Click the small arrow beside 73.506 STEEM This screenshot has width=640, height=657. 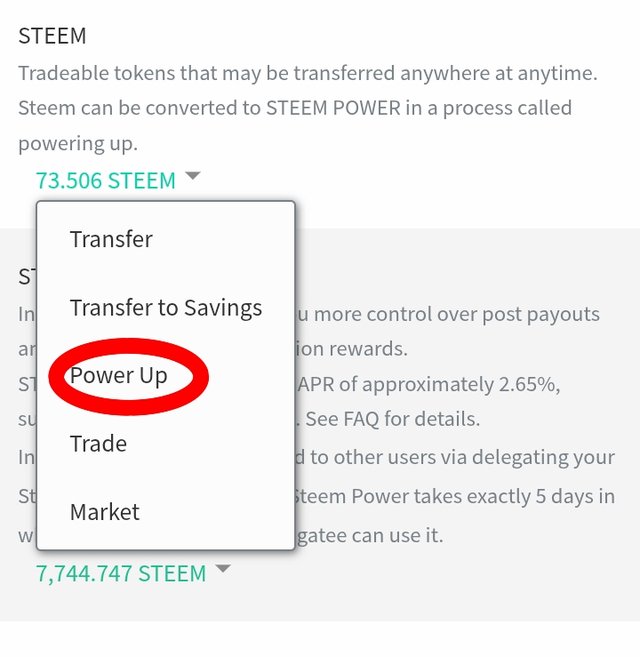pyautogui.click(x=193, y=177)
